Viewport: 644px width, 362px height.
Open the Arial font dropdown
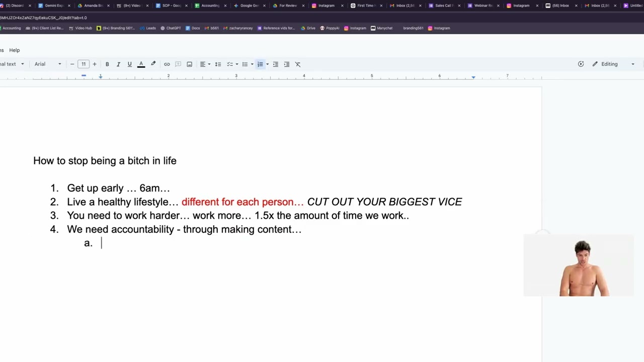48,64
